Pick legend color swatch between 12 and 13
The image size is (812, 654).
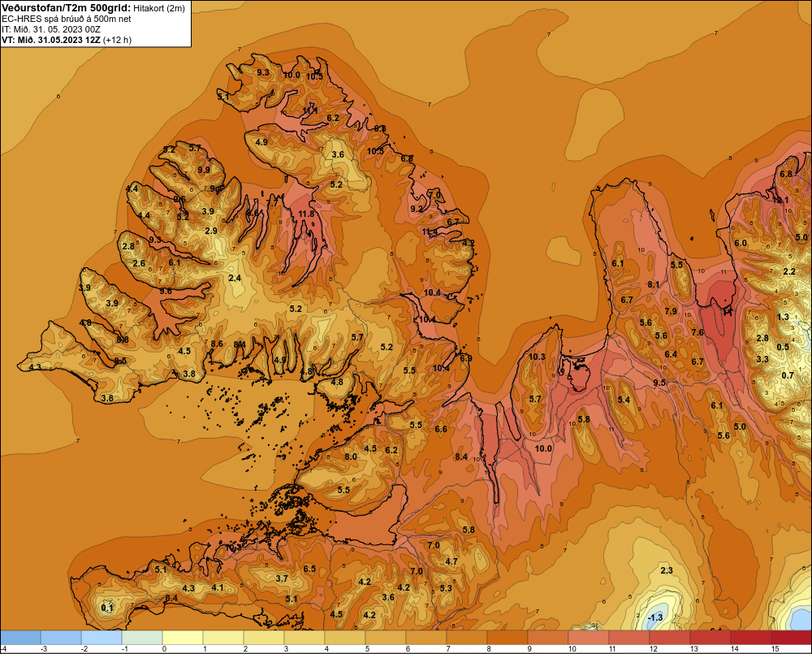coord(670,638)
